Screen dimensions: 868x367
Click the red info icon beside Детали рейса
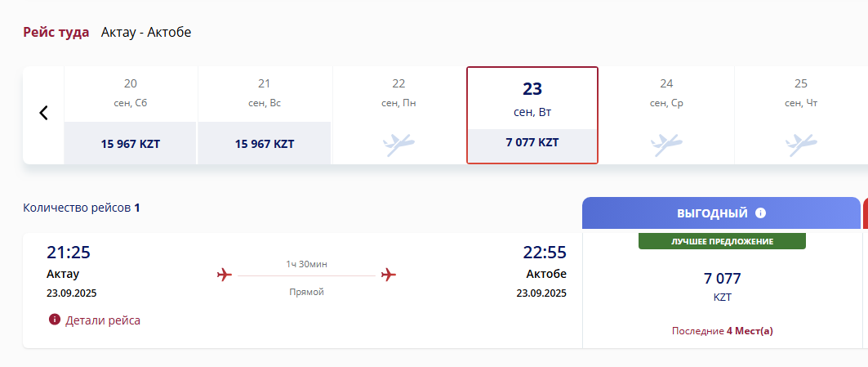(54, 320)
